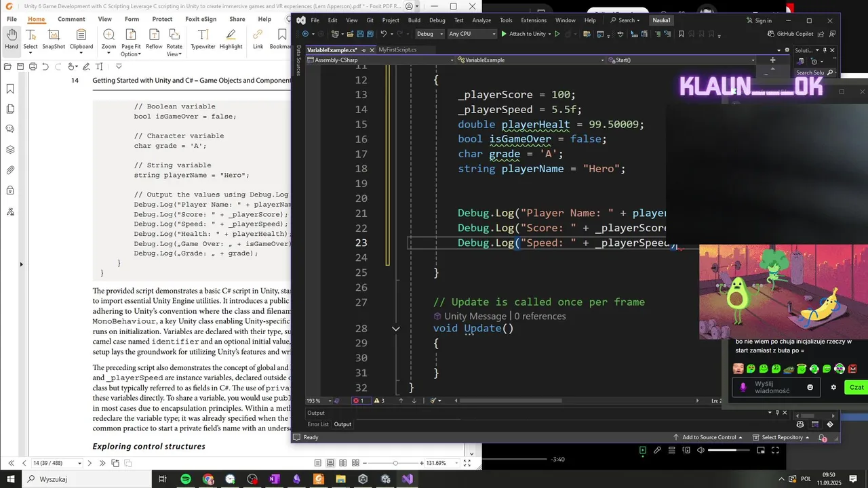Toggle single page view in Foxit status bar

(x=317, y=463)
